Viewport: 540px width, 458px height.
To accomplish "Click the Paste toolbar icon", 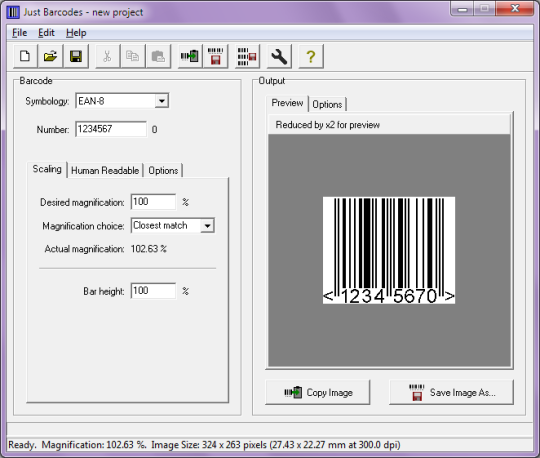I will pyautogui.click(x=158, y=56).
